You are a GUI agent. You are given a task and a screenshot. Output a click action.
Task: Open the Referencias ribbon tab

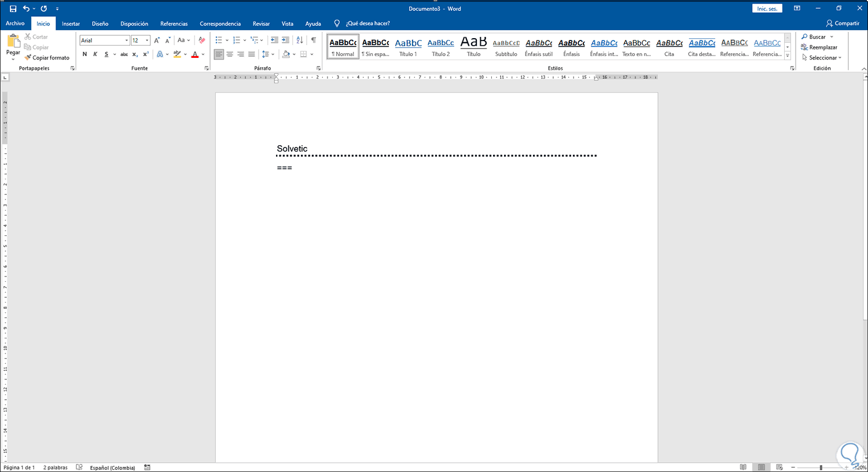(x=174, y=23)
